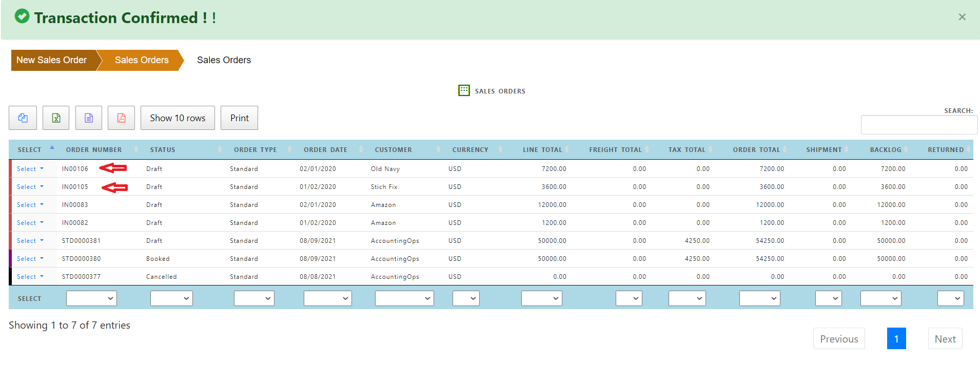This screenshot has width=980, height=381.
Task: Click the Print button
Action: point(239,118)
